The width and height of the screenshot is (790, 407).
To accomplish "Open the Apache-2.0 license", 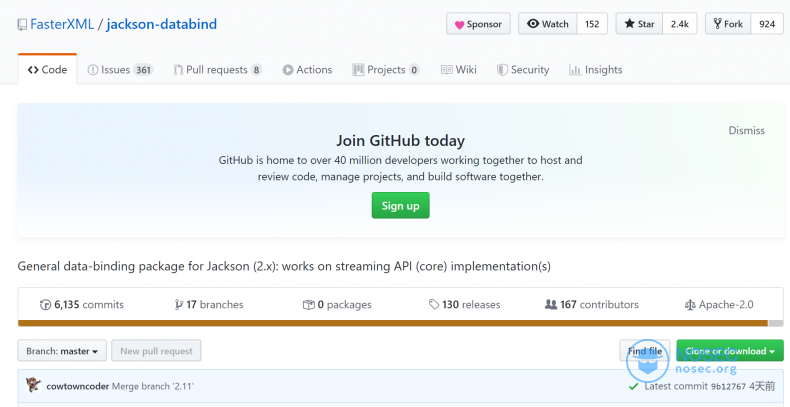I will coord(719,305).
